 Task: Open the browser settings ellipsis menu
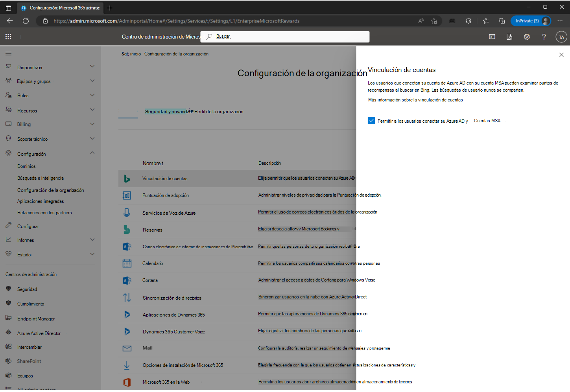(560, 21)
